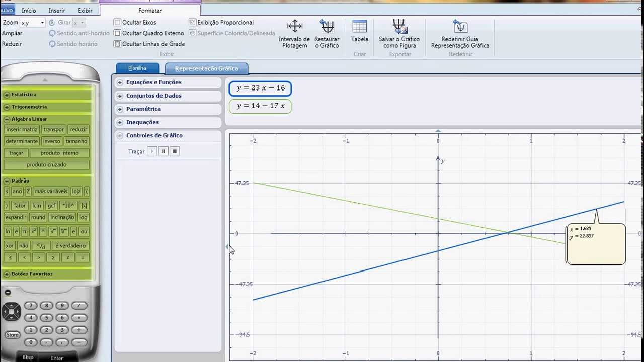Collapse the Álgebra Linear button group

(7, 119)
